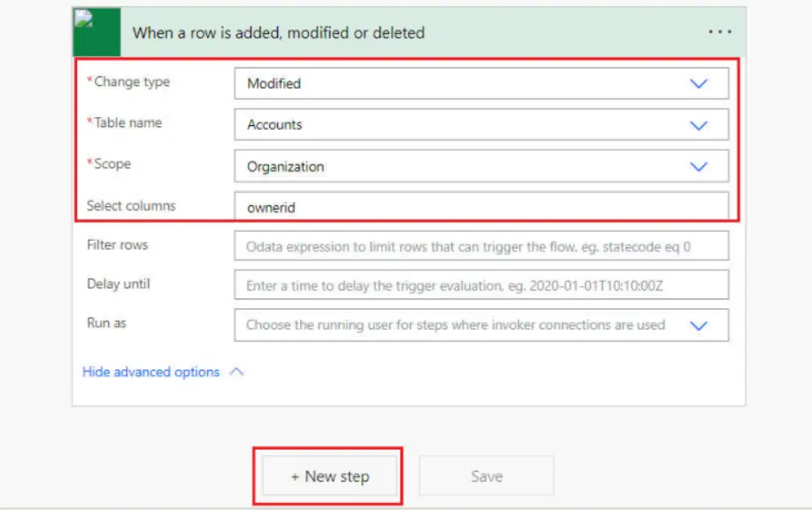Click the Scope dropdown chevron arrow
The width and height of the screenshot is (812, 510).
click(699, 167)
